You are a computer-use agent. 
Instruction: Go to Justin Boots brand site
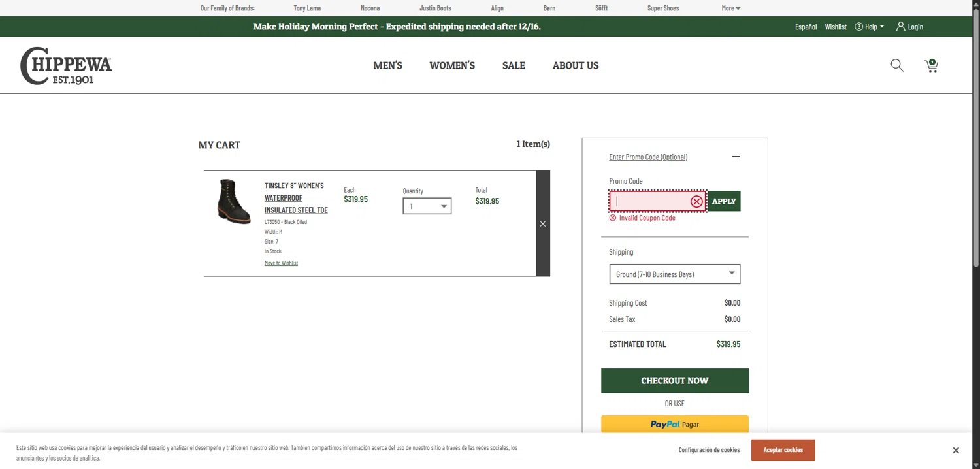click(435, 8)
